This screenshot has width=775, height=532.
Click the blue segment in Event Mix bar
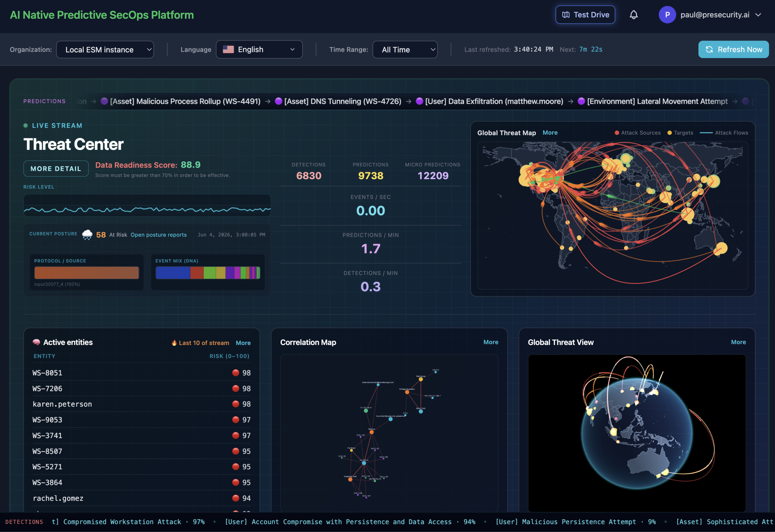[x=173, y=273]
